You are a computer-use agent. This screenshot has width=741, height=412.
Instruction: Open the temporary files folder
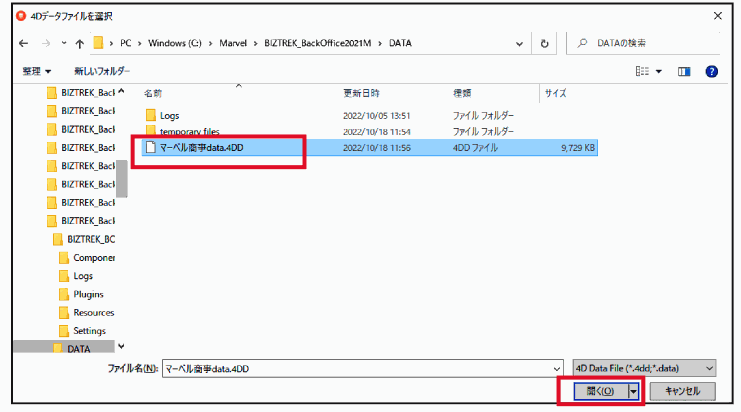189,131
